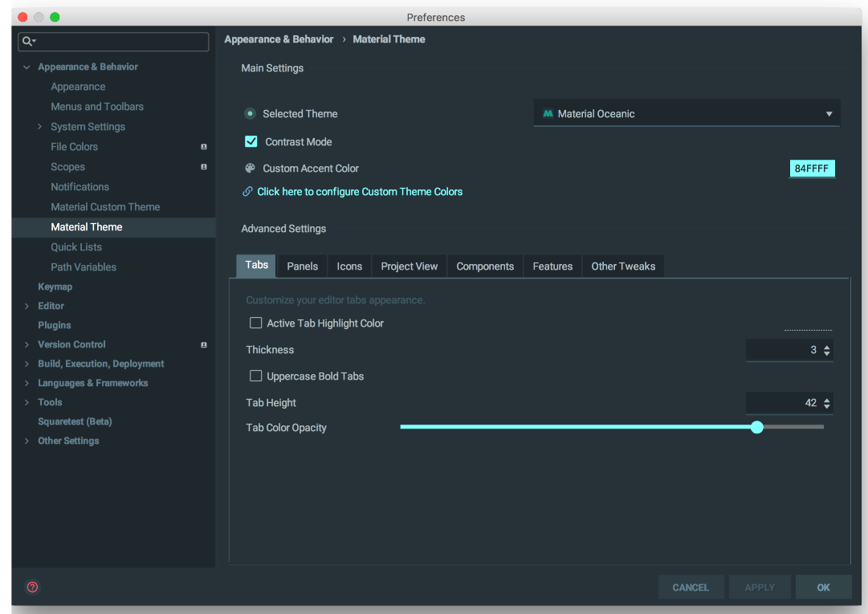Image resolution: width=868 pixels, height=614 pixels.
Task: Click the palette icon beside Custom Accent Color
Action: coord(251,169)
